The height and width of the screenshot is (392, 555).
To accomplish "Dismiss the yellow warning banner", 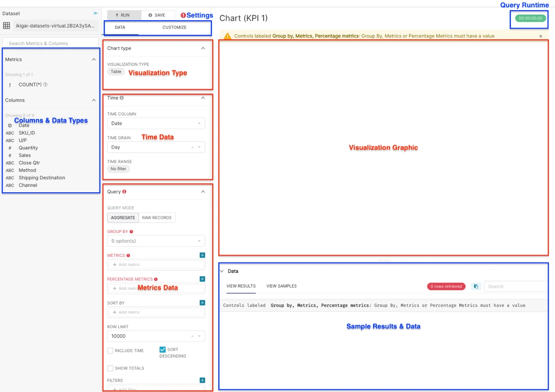I will pos(541,36).
